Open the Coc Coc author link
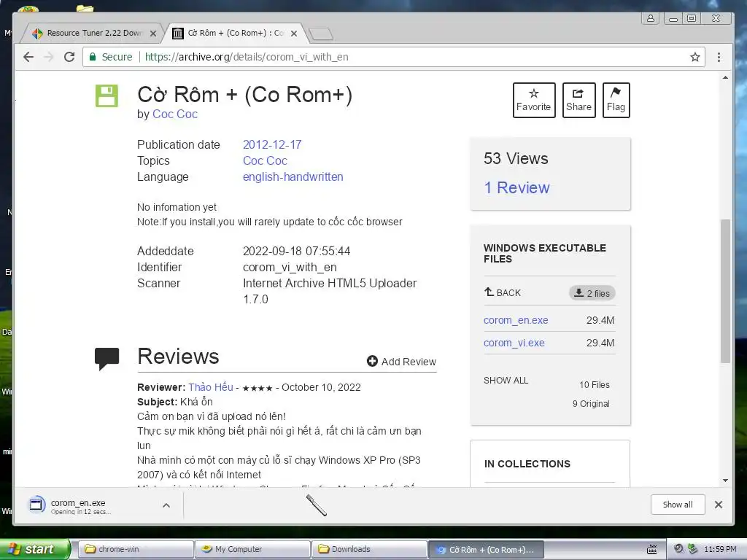The height and width of the screenshot is (560, 747). (x=175, y=114)
